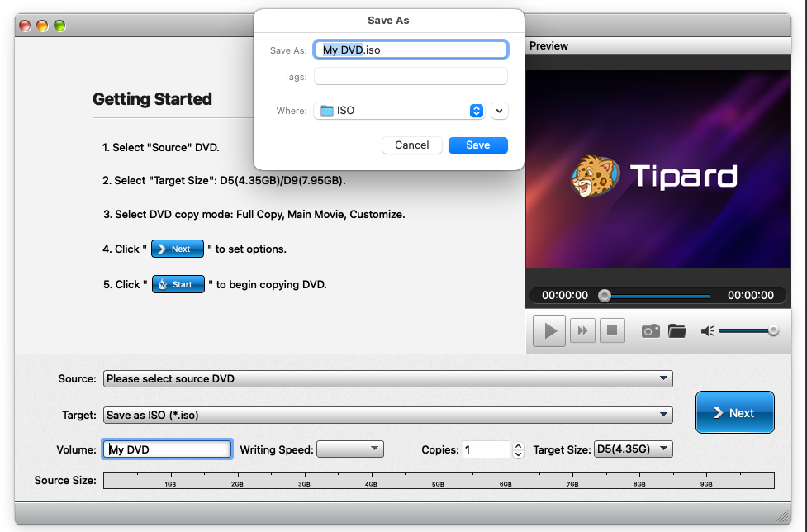Click the preview playback progress slider
This screenshot has width=807, height=532.
coord(657,296)
